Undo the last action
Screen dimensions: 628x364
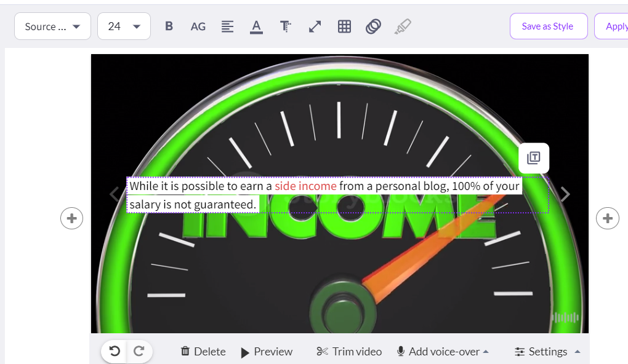115,351
